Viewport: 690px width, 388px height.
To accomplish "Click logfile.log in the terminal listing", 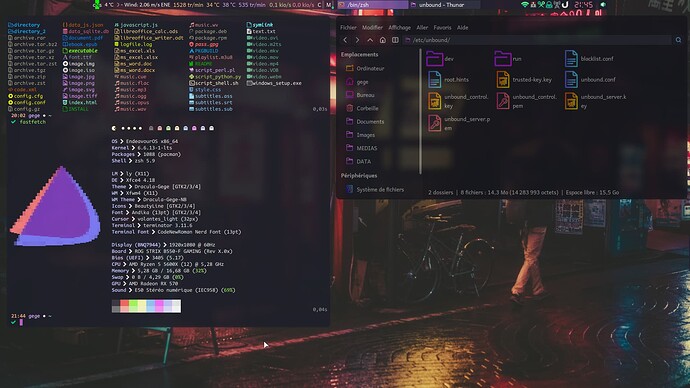I will point(133,44).
